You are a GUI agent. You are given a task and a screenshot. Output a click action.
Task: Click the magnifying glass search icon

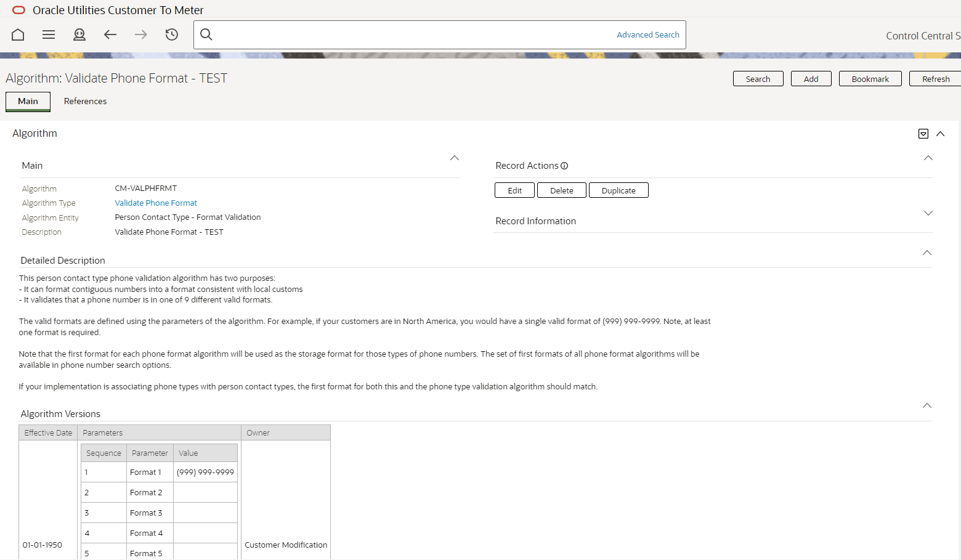pyautogui.click(x=206, y=34)
